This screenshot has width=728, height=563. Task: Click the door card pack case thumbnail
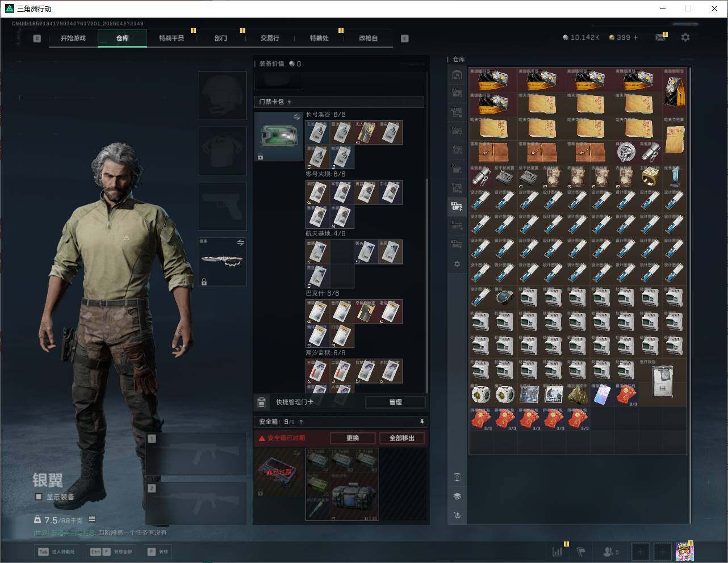pos(279,136)
